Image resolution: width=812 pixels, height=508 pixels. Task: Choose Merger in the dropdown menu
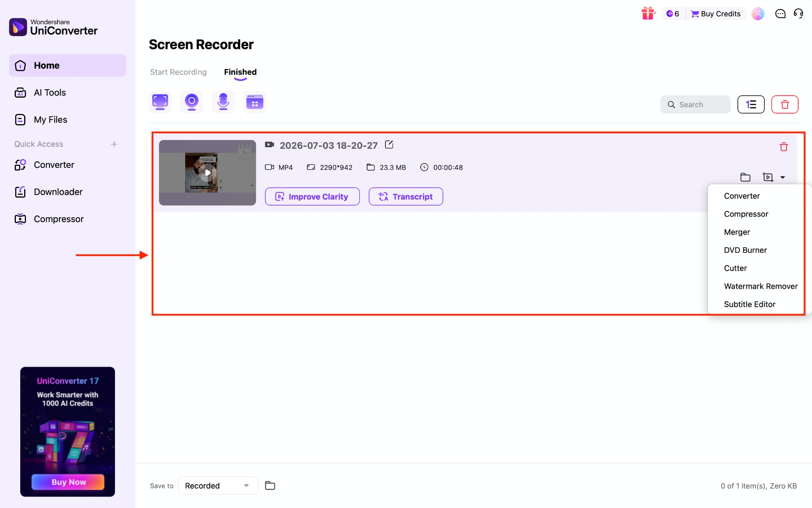click(737, 232)
